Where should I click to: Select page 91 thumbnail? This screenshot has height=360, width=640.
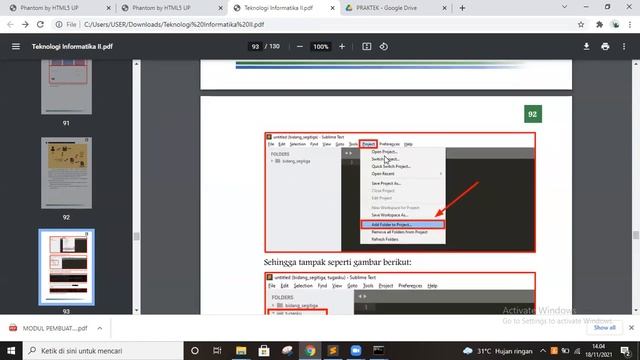[x=66, y=87]
